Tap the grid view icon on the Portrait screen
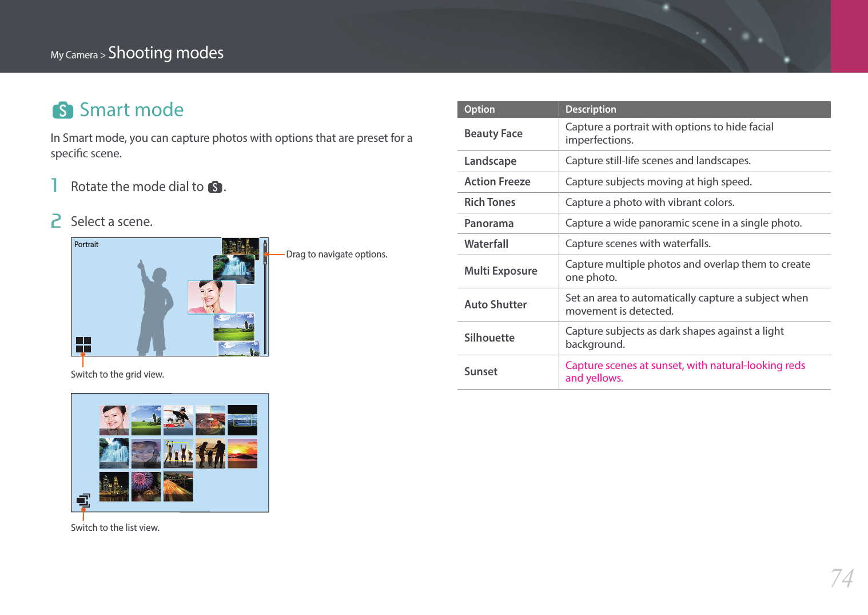The image size is (868, 615). tap(83, 344)
